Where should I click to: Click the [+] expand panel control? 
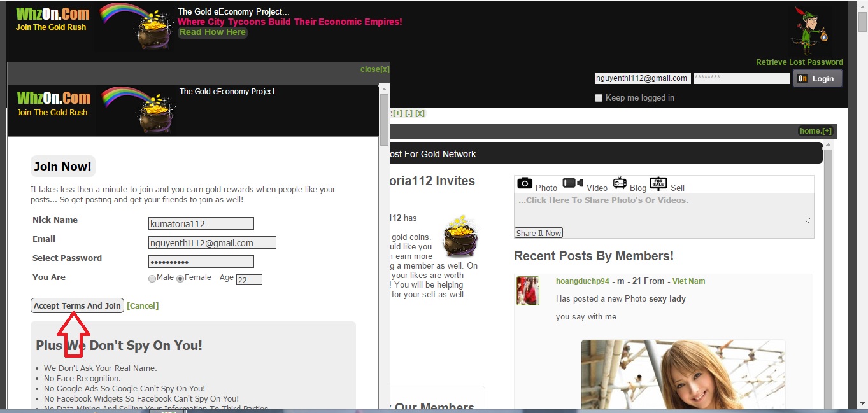coord(397,113)
